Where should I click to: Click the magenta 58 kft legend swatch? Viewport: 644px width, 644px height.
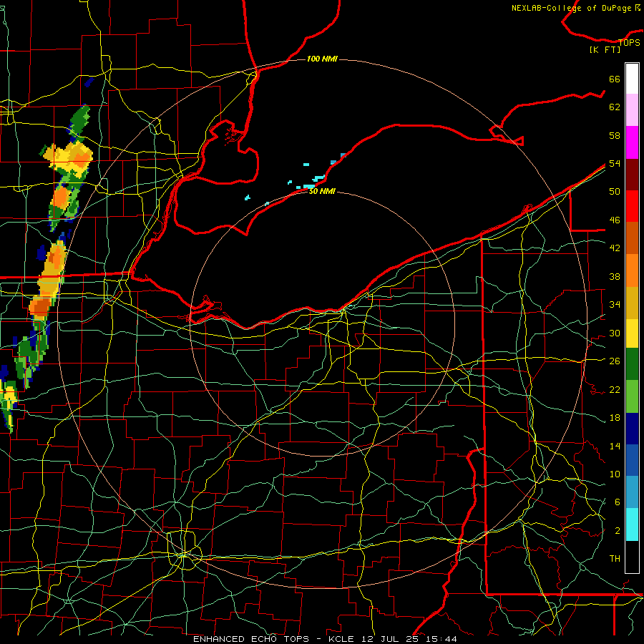(x=632, y=142)
